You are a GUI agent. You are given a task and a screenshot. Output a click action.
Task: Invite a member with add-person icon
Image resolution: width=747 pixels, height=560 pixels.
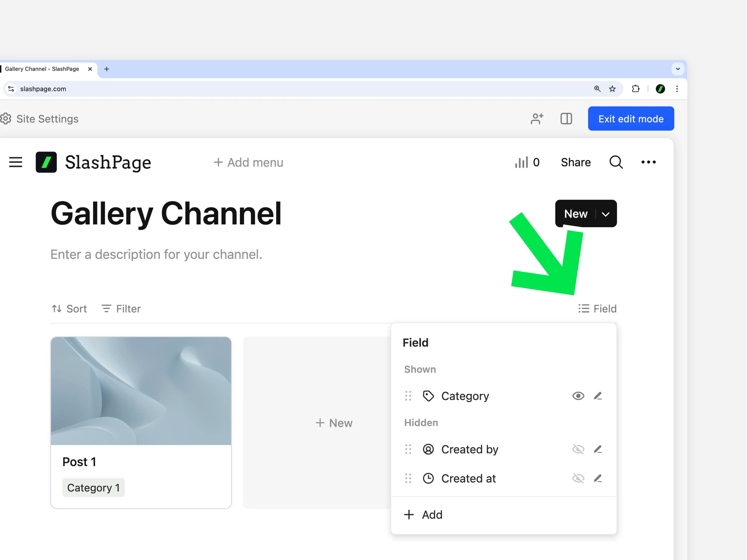[x=537, y=119]
